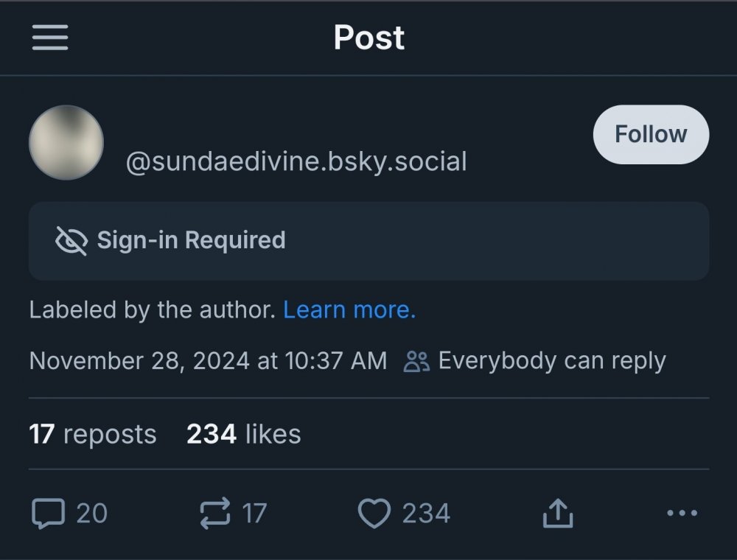The width and height of the screenshot is (737, 560).
Task: Open the reply composer via speech bubble icon
Action: pos(46,513)
